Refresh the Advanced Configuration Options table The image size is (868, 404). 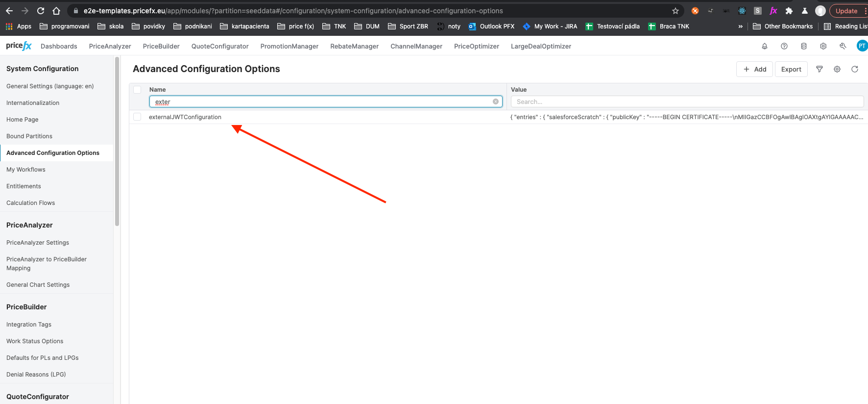[x=854, y=69]
